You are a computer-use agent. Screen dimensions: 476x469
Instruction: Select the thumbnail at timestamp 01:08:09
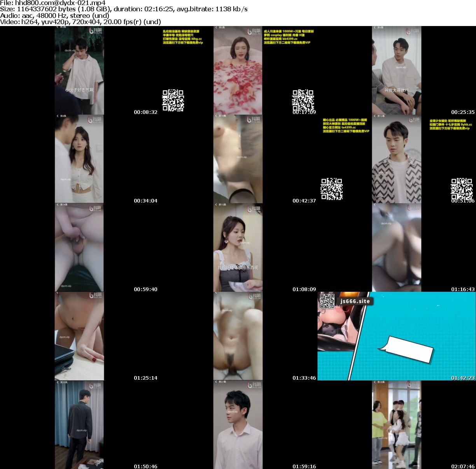tap(238, 248)
